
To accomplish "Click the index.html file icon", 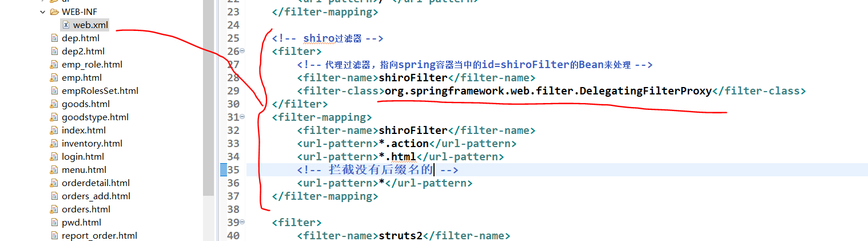I will tap(54, 131).
